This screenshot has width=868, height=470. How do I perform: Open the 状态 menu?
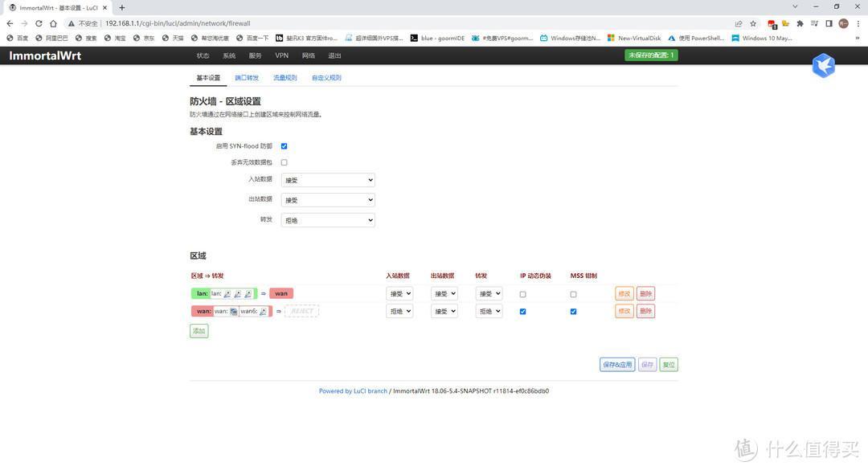203,55
